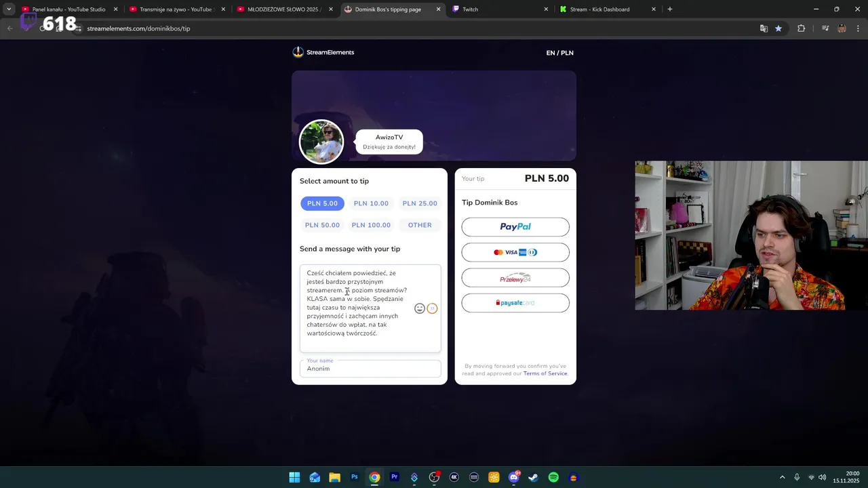
Task: Open the Wi-Fi network tray icon
Action: [x=811, y=477]
